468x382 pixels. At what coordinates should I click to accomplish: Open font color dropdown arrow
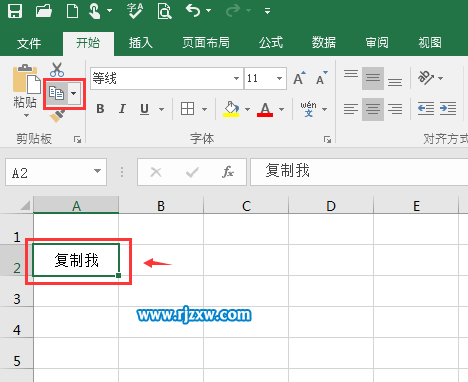[282, 109]
